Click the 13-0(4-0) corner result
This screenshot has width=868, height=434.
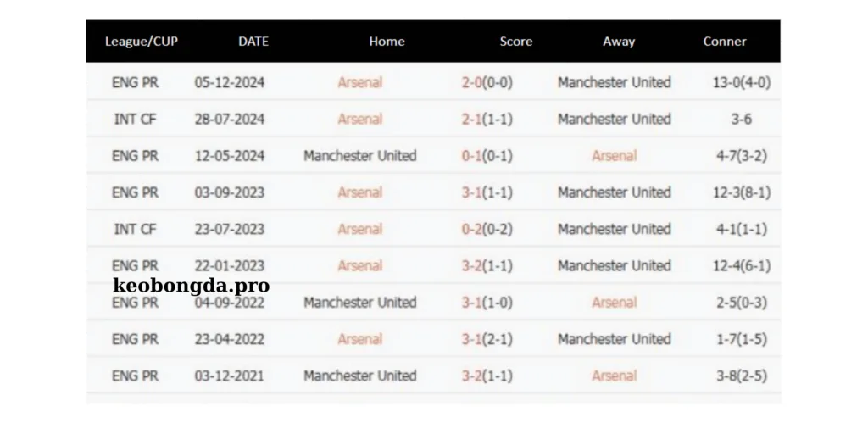point(742,82)
